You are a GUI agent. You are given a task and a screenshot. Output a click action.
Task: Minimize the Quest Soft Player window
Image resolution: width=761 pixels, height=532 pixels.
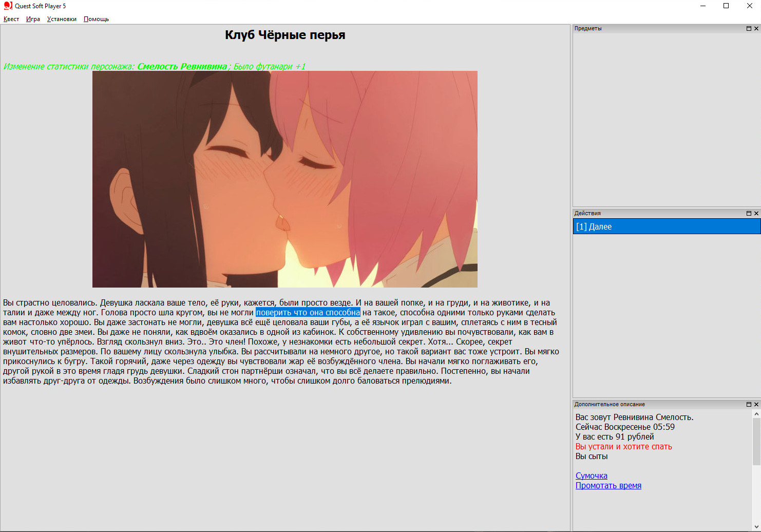tap(703, 6)
